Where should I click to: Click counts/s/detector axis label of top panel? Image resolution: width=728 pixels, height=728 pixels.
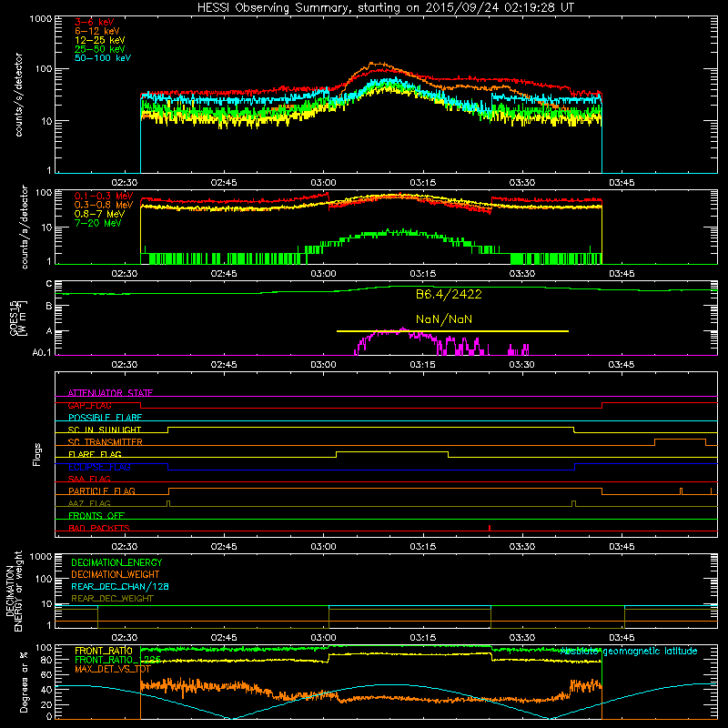coord(18,95)
